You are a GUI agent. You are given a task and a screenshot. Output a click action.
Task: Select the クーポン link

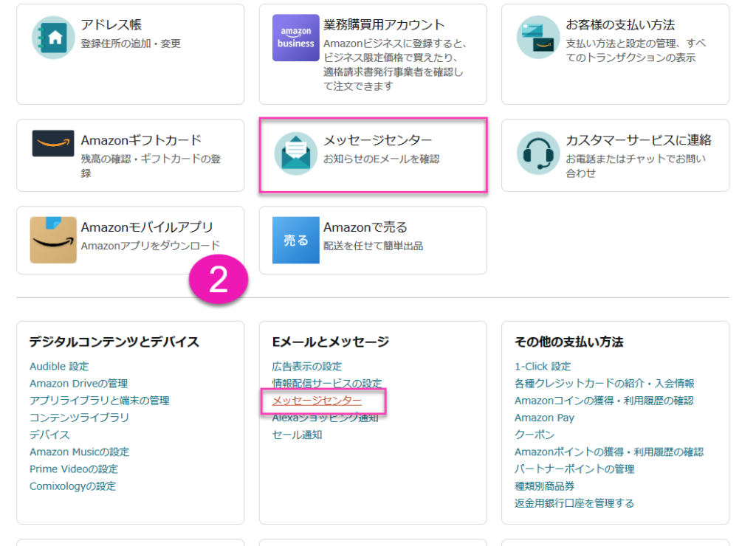[x=535, y=435]
